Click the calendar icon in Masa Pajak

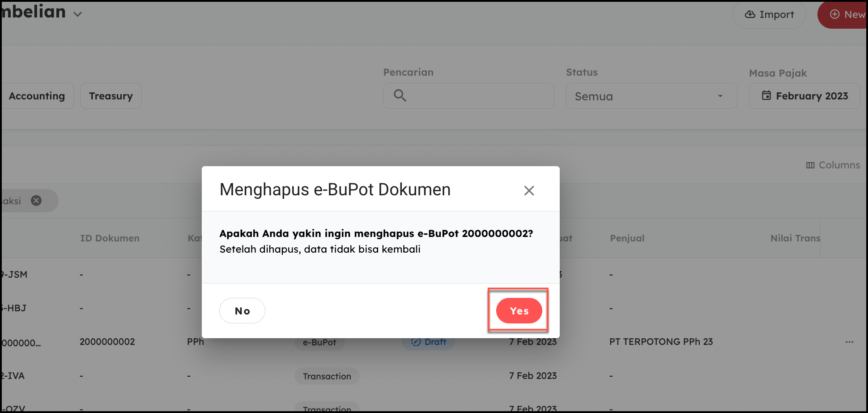pos(766,96)
